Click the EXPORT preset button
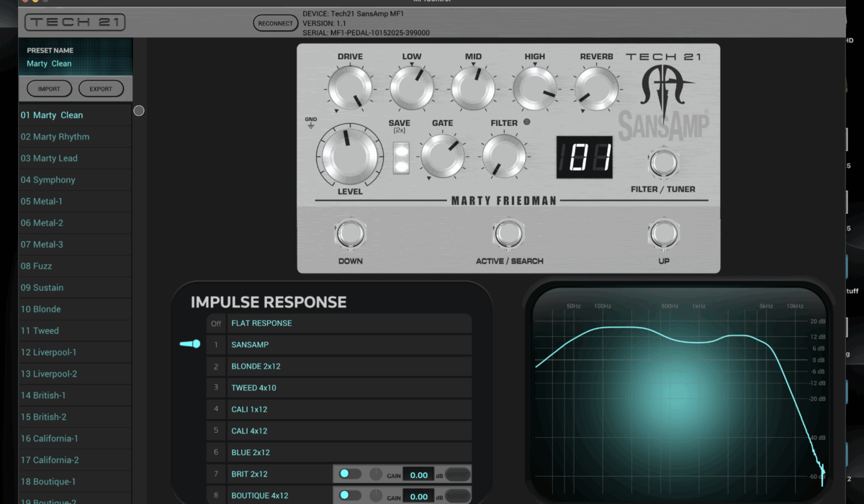This screenshot has height=504, width=864. click(101, 89)
